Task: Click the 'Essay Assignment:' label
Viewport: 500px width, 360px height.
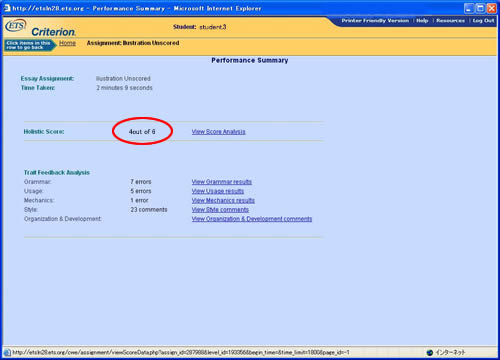Action: pyautogui.click(x=47, y=78)
